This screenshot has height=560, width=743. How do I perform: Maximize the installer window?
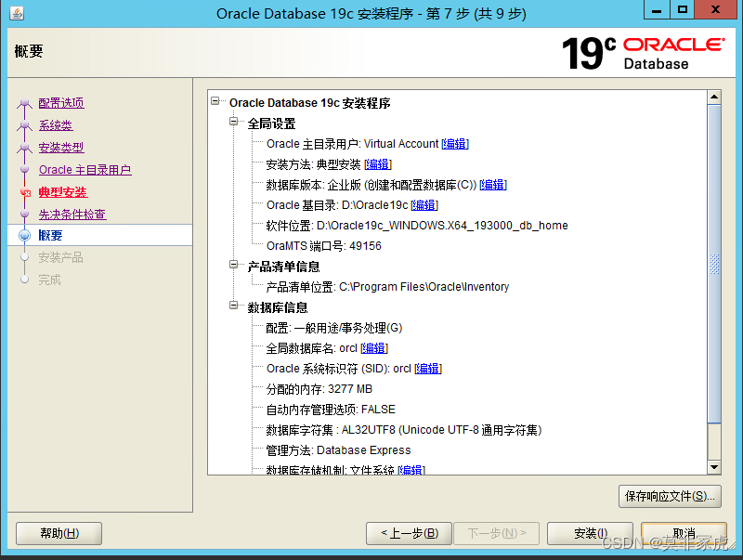pos(683,10)
